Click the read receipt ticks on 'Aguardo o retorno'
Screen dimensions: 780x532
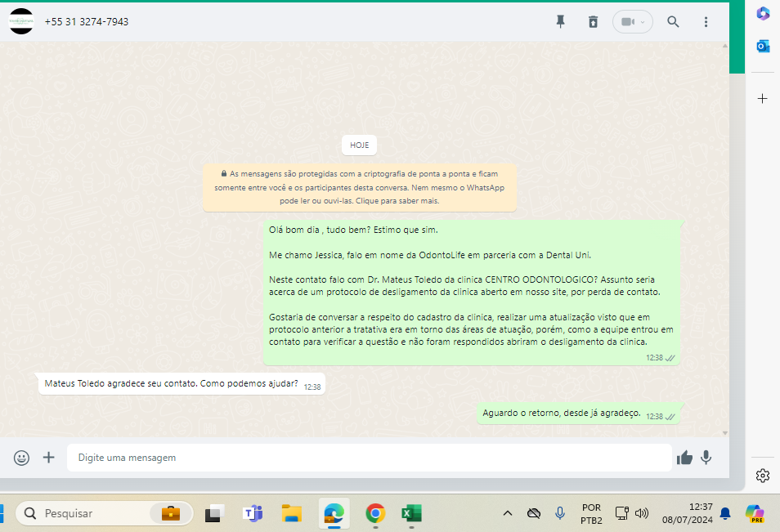pyautogui.click(x=670, y=417)
